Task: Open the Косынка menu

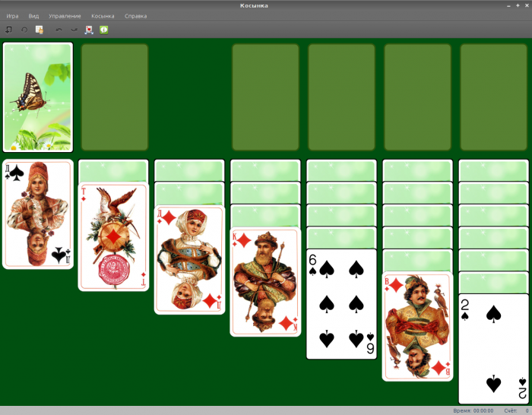Action: pyautogui.click(x=103, y=16)
